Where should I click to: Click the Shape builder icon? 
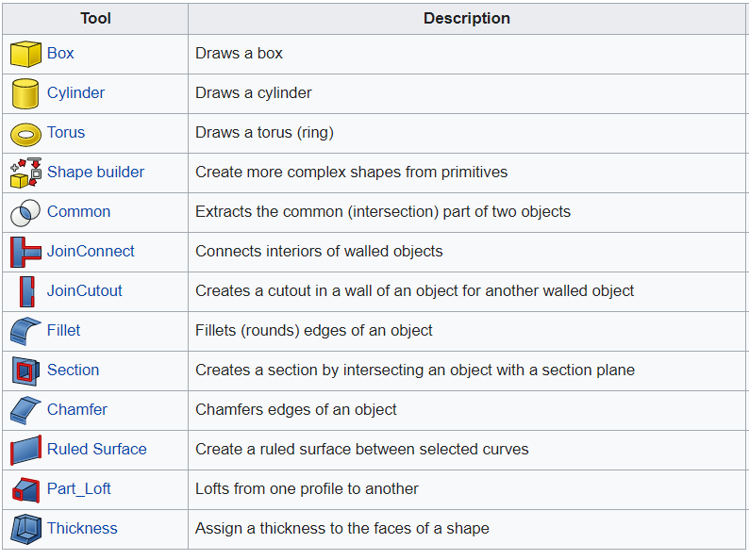click(x=25, y=173)
